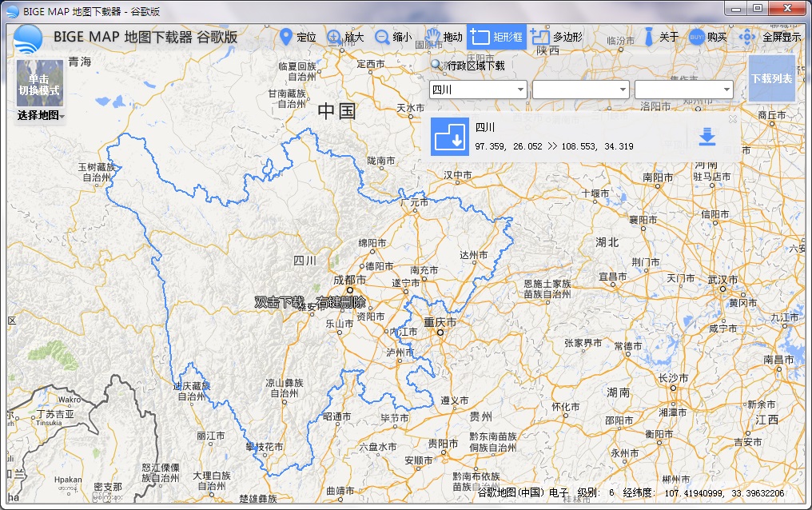The height and width of the screenshot is (510, 812).
Task: Click the 购买 buy button
Action: [x=708, y=37]
